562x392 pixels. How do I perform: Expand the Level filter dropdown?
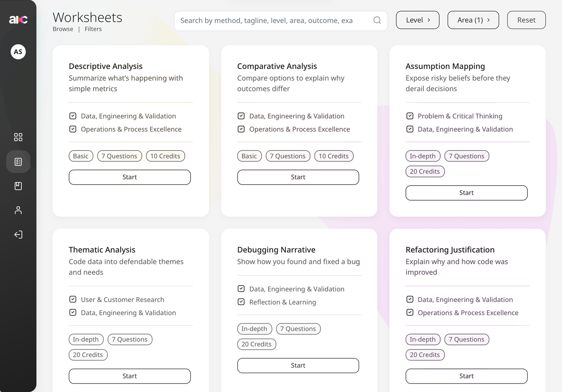(418, 20)
